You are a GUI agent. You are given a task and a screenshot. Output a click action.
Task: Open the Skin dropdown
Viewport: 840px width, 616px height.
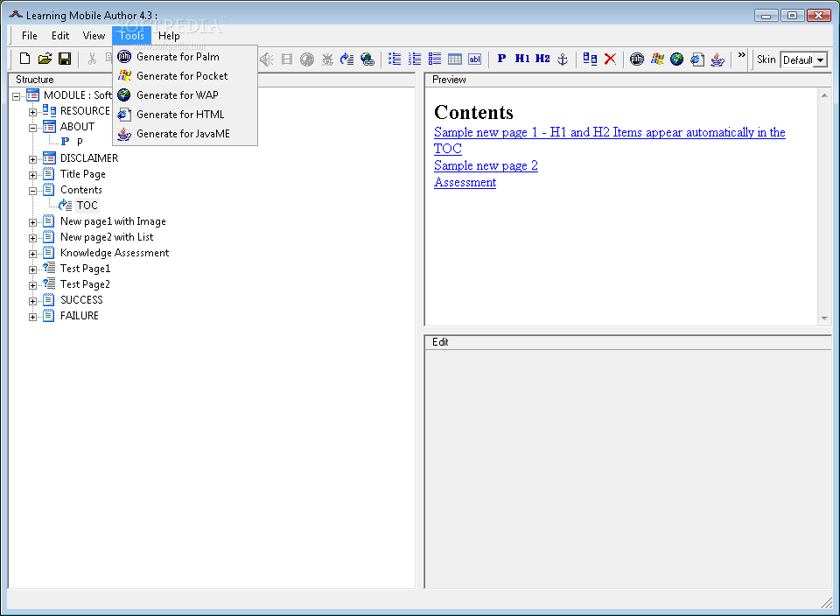[x=820, y=60]
